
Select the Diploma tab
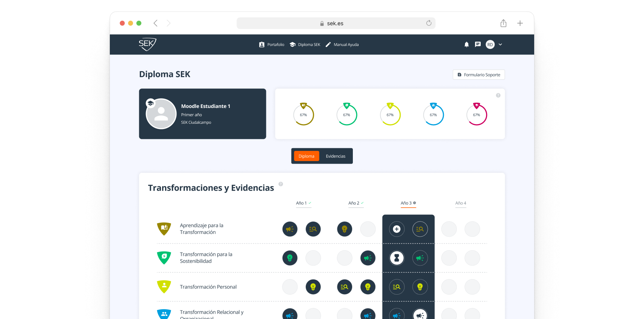[x=307, y=156]
